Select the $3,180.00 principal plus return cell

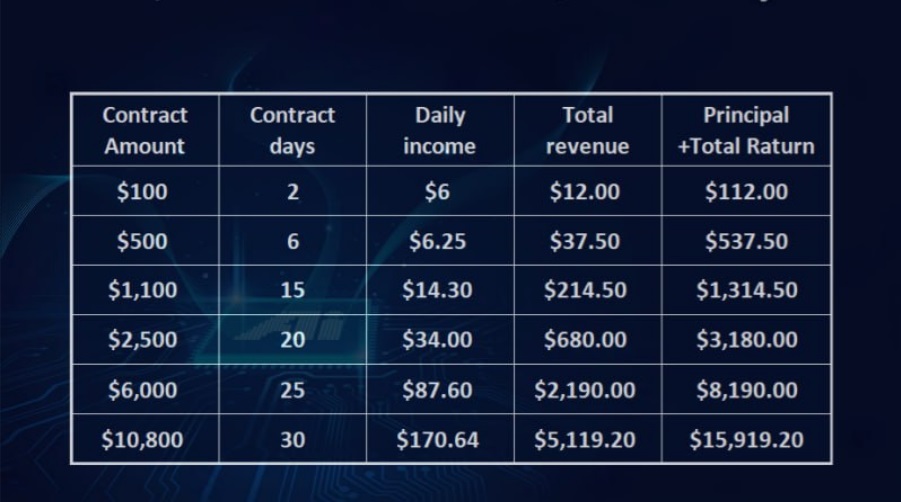(x=746, y=340)
